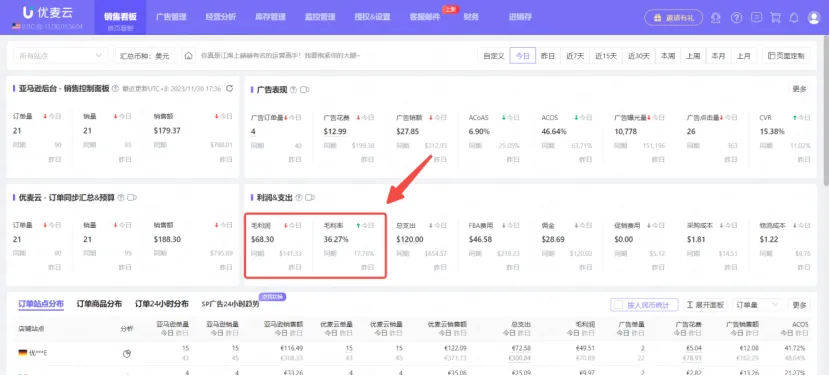Open the 客服邮件 menu

coord(425,17)
